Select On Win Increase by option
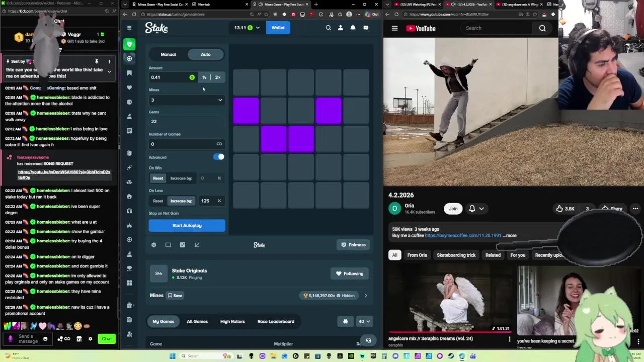The height and width of the screenshot is (362, 644). [181, 178]
